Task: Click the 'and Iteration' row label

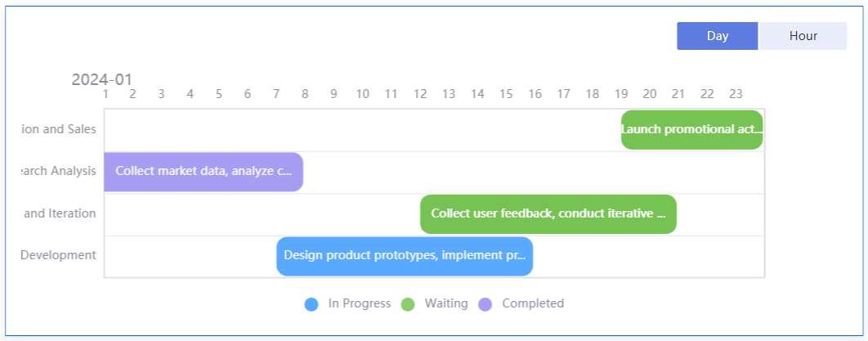Action: click(x=60, y=213)
